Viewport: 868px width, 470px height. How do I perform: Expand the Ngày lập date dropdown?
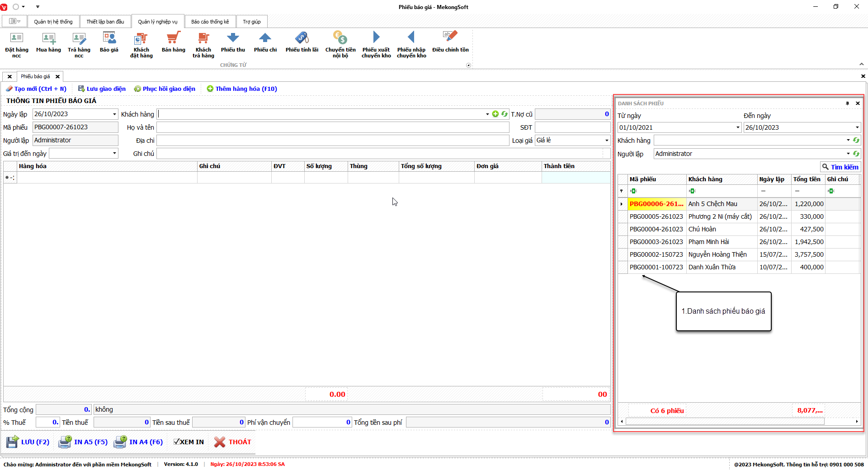tap(114, 114)
